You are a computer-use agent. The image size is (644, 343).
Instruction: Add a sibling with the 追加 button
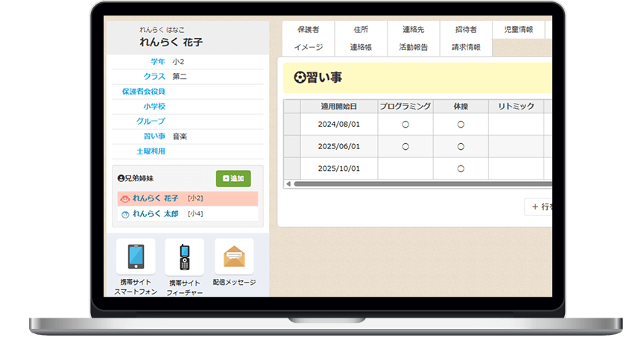[x=233, y=178]
